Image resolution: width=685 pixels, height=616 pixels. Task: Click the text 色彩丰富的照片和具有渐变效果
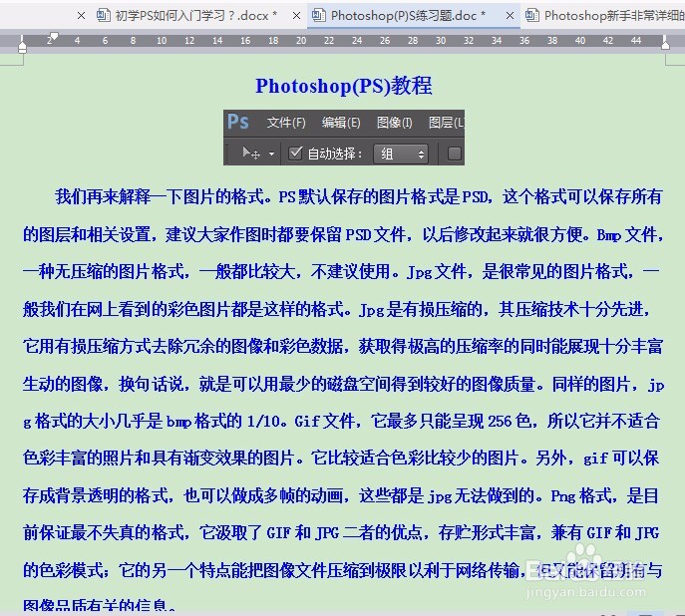pyautogui.click(x=135, y=458)
